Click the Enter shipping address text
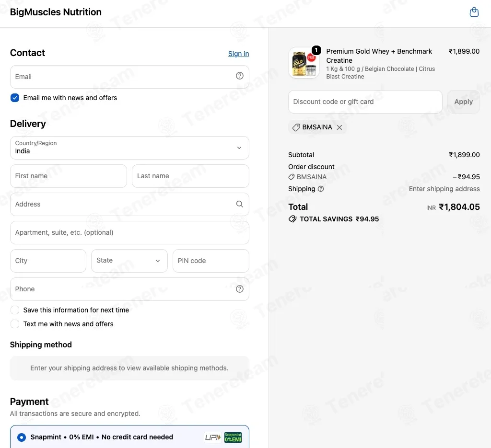 tap(444, 189)
